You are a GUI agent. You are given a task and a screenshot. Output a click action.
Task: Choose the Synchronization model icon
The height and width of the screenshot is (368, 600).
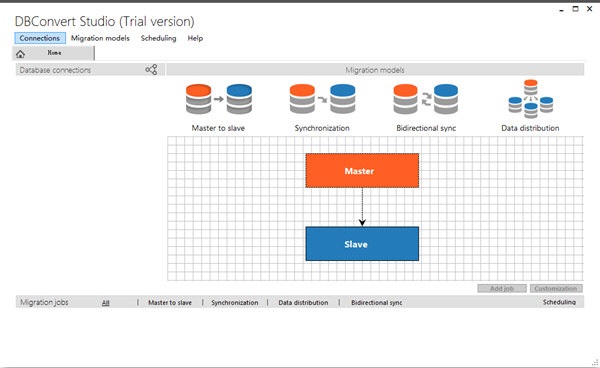pos(322,99)
